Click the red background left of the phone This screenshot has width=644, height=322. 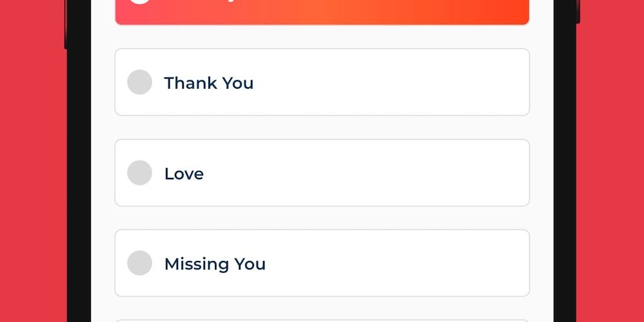(31, 161)
